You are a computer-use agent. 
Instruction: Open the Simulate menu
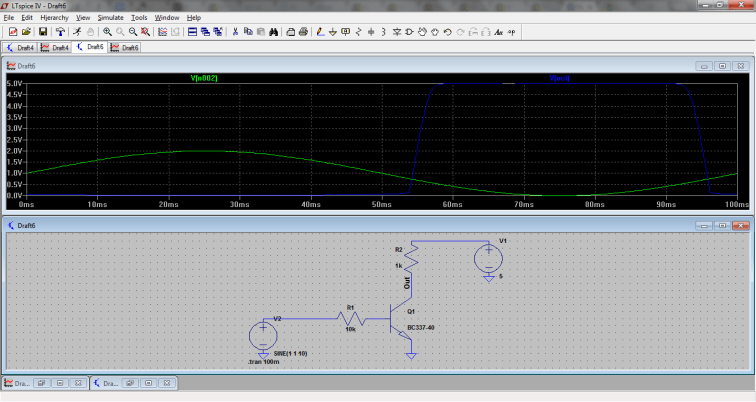(110, 18)
